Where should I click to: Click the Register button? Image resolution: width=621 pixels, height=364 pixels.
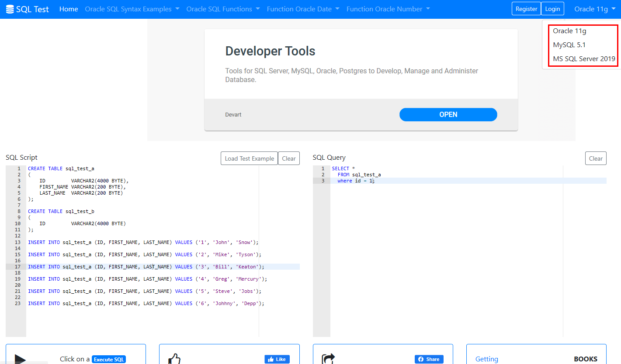pyautogui.click(x=526, y=9)
